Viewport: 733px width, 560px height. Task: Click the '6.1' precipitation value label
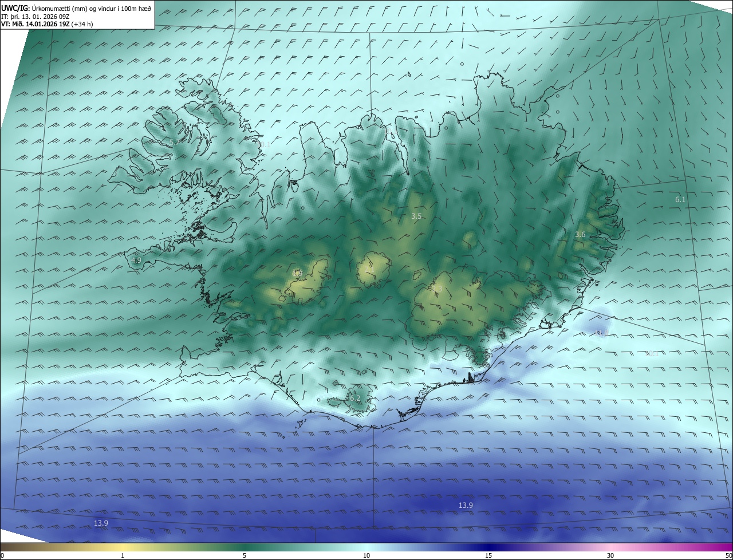(x=680, y=200)
